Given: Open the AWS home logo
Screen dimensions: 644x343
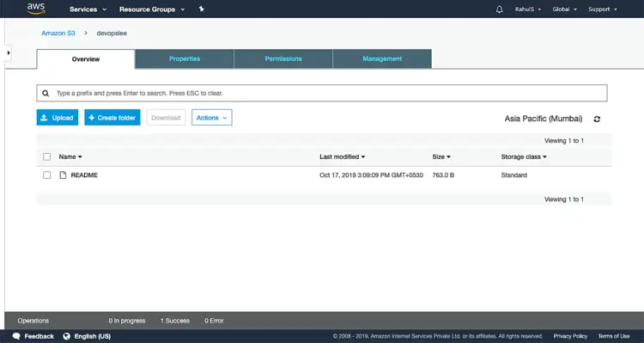Looking at the screenshot, I should (x=36, y=9).
